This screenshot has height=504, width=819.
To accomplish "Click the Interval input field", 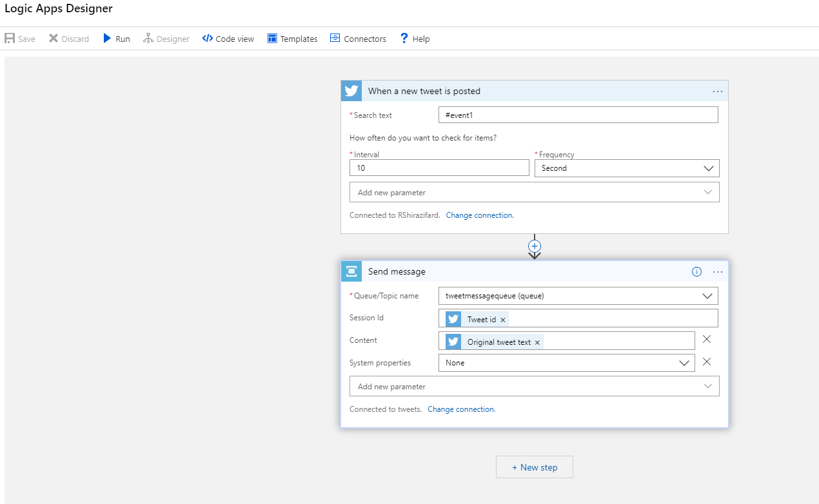I will point(439,168).
